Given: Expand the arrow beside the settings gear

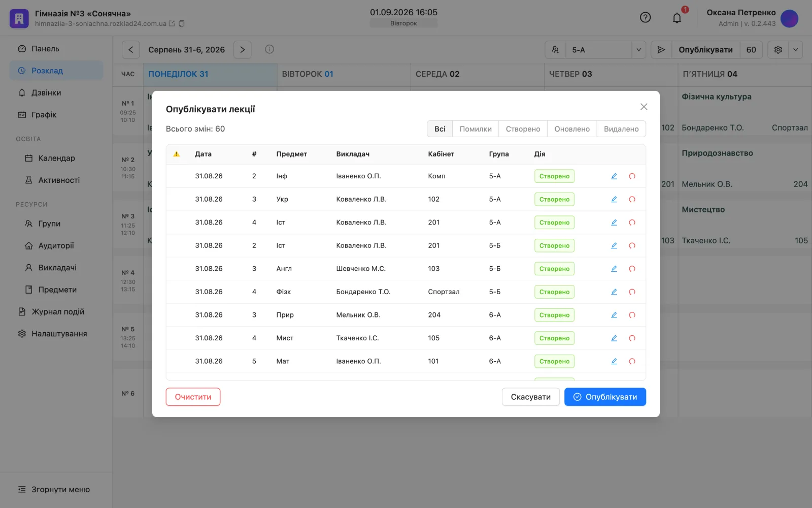Looking at the screenshot, I should click(x=795, y=50).
